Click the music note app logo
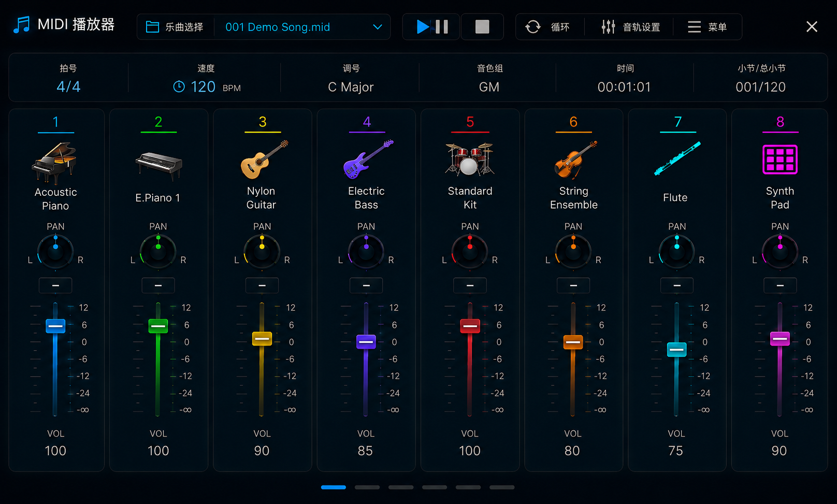Screen dimensions: 837x504 (21, 25)
